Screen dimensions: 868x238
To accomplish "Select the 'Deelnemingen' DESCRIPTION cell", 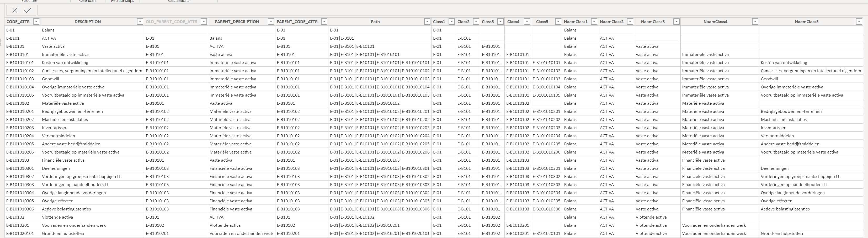I will coord(92,168).
